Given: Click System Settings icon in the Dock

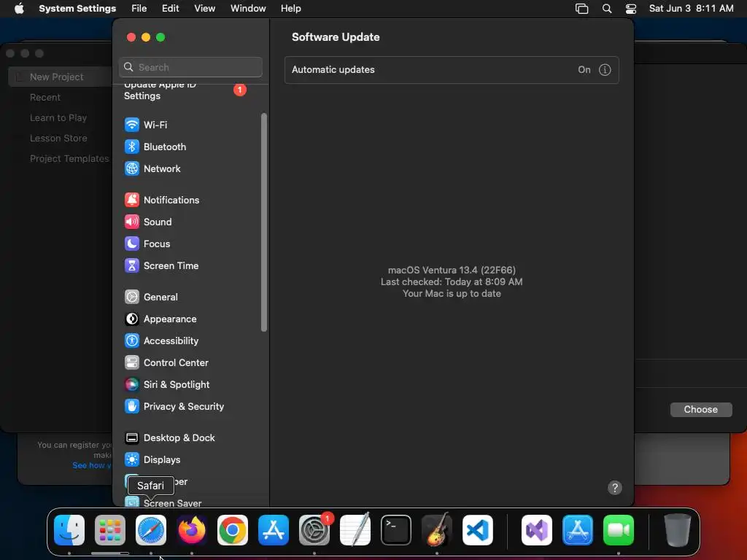Looking at the screenshot, I should [314, 530].
